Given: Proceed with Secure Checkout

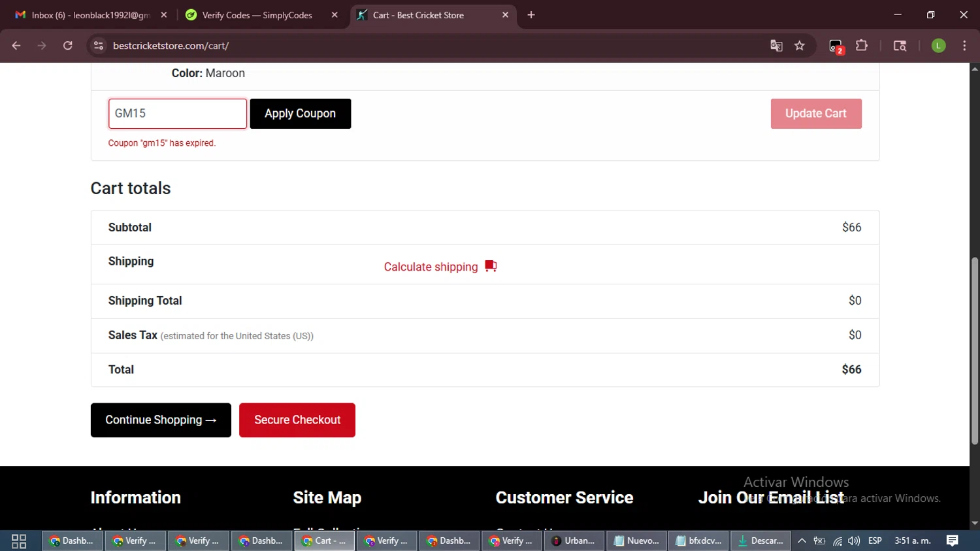Looking at the screenshot, I should coord(297,420).
